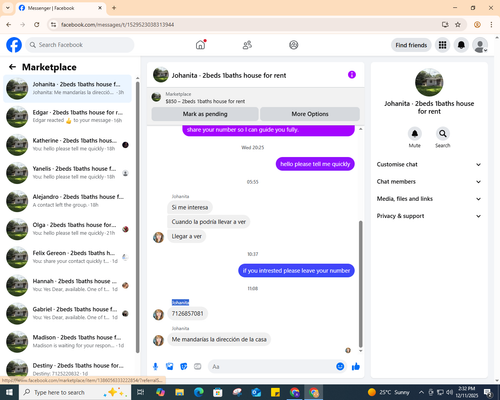Open Johanita chat in the list
500x400 pixels.
click(68, 88)
